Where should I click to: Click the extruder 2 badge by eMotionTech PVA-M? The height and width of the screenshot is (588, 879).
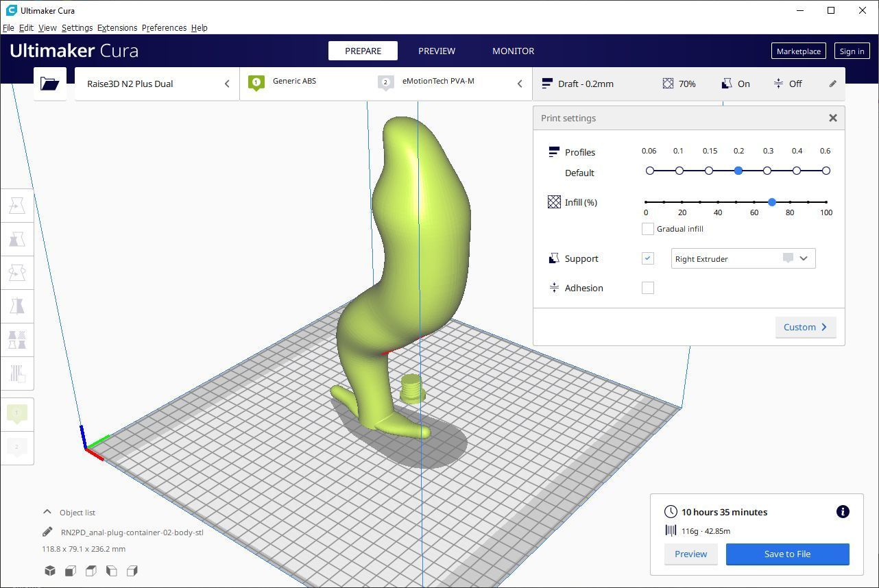pos(385,83)
